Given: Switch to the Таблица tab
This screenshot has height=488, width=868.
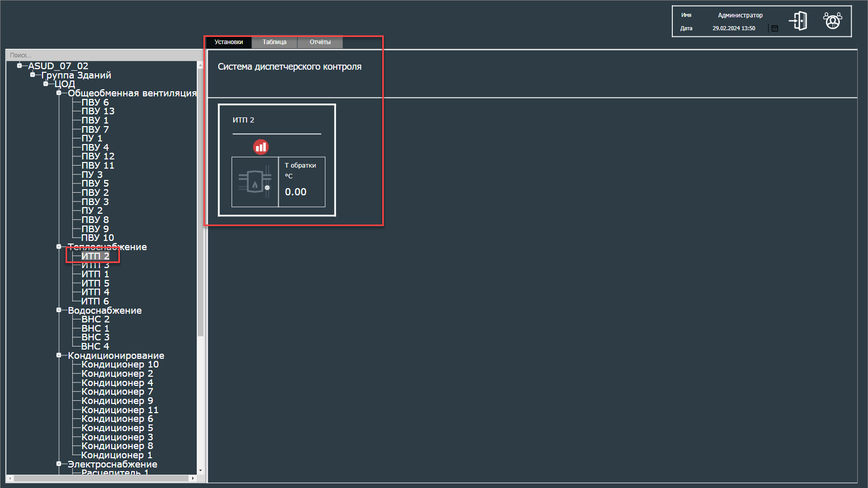Looking at the screenshot, I should point(274,42).
